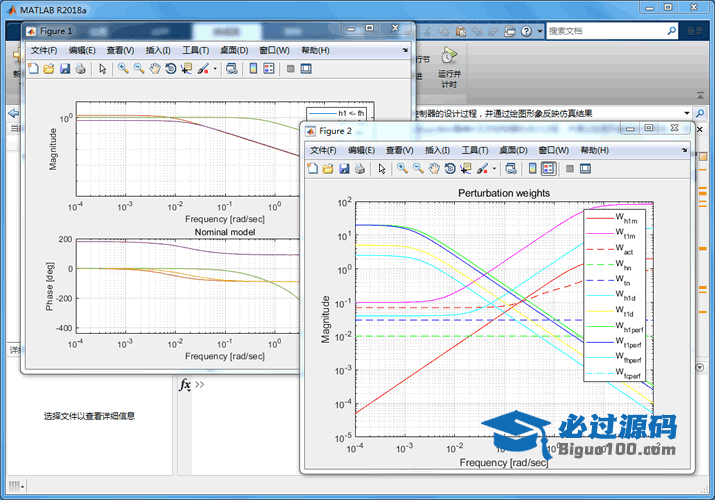Hide Plot Tools icon in Figure 1
The image size is (715, 500).
pos(290,69)
